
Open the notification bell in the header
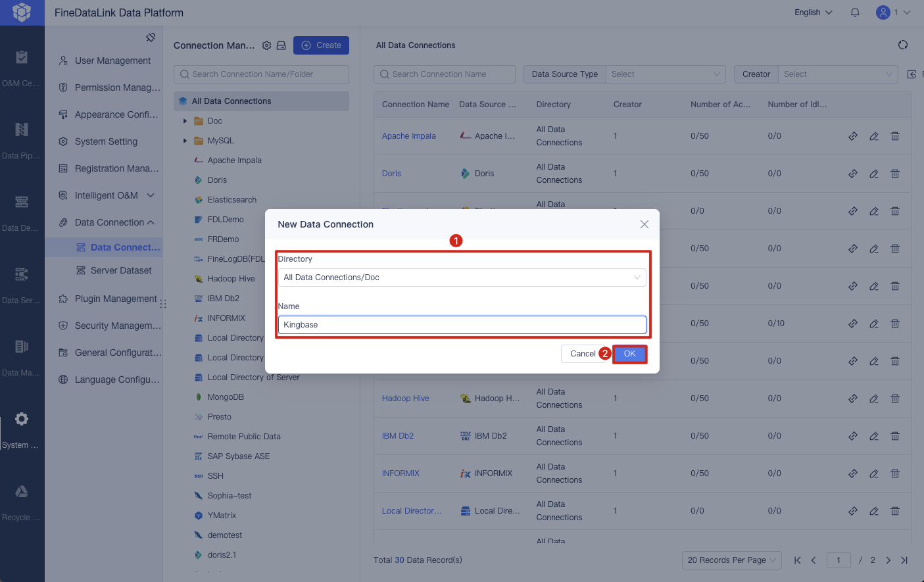[x=855, y=12]
